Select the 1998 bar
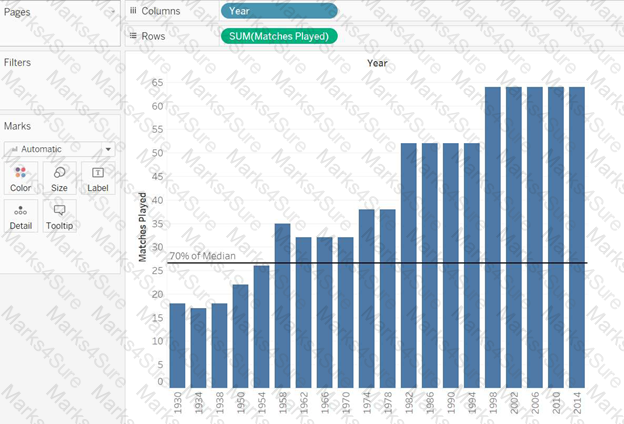The width and height of the screenshot is (624, 424). point(493,237)
